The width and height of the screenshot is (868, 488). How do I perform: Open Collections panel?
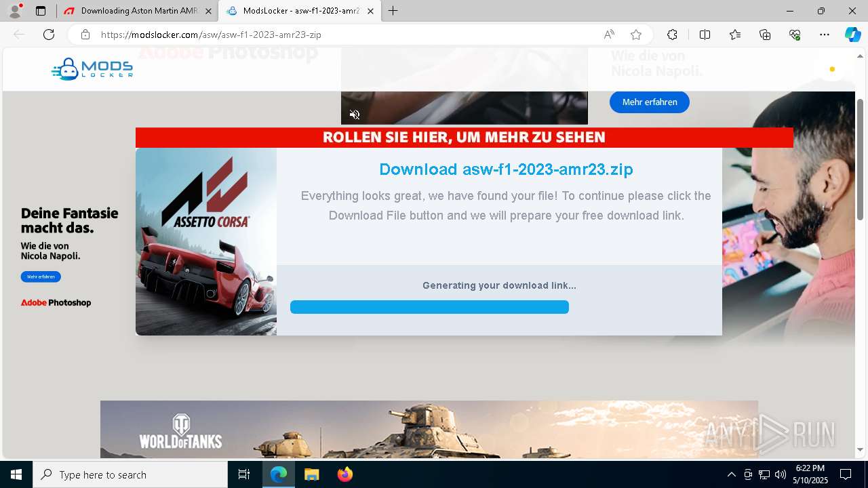(x=765, y=35)
